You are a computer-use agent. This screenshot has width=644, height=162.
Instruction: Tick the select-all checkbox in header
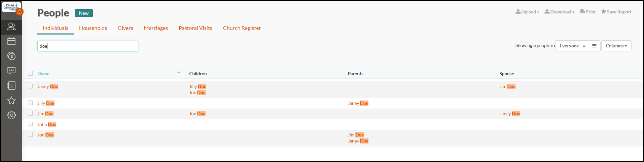(30, 74)
